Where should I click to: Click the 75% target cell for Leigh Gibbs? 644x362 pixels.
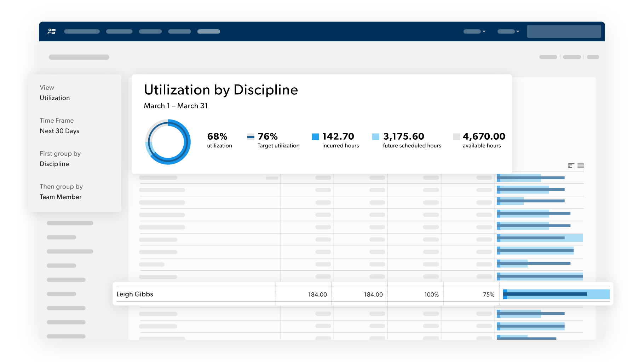488,294
